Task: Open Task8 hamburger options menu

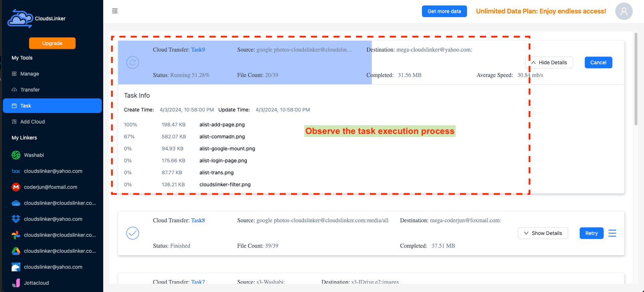Action: [x=612, y=233]
